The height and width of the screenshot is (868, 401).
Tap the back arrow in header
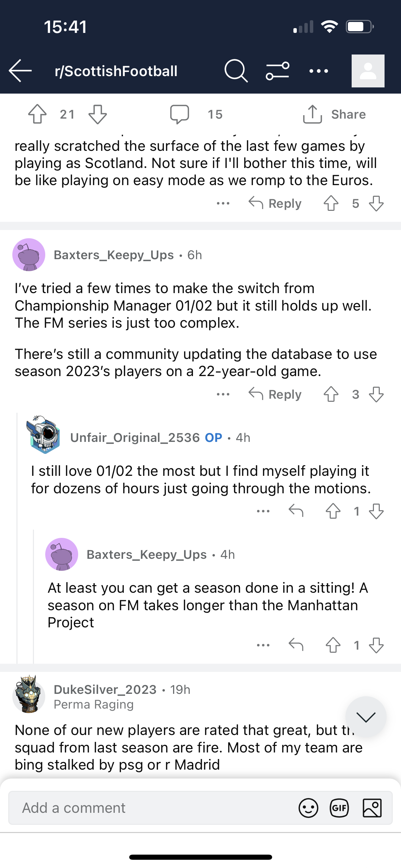(x=20, y=71)
